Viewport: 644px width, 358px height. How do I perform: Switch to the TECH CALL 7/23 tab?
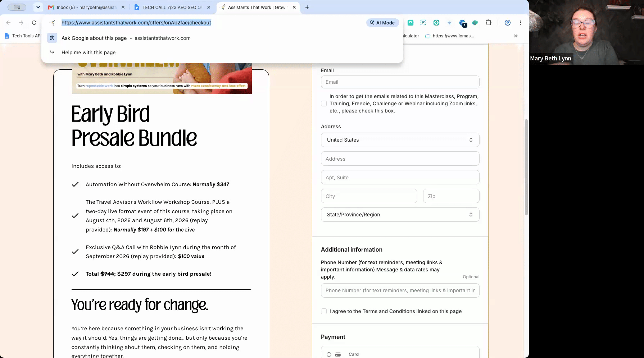[x=172, y=7]
